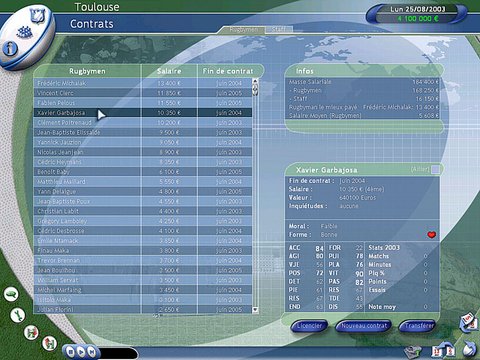
Task: Select Nicolas Jeanjean row
Action: (143, 152)
